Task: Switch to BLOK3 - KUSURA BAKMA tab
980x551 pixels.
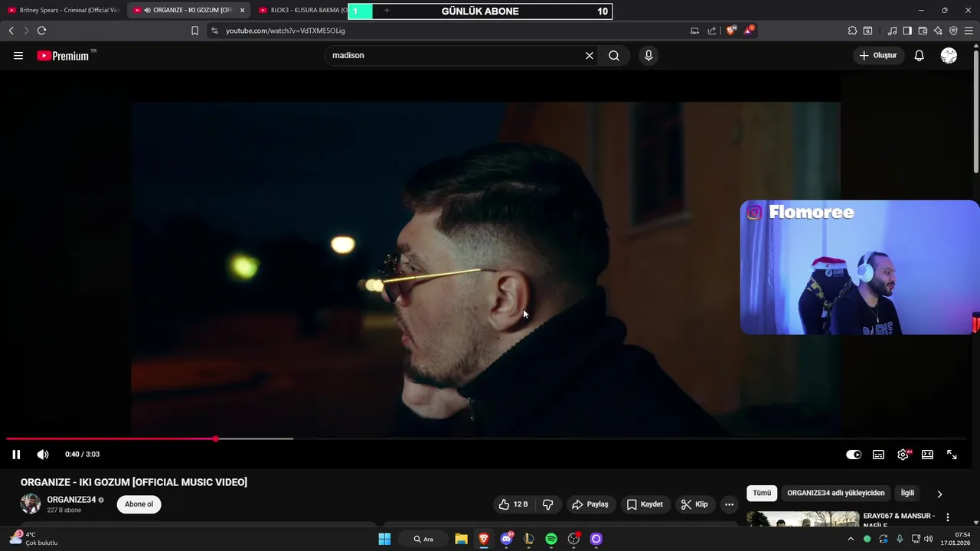Action: tap(302, 10)
